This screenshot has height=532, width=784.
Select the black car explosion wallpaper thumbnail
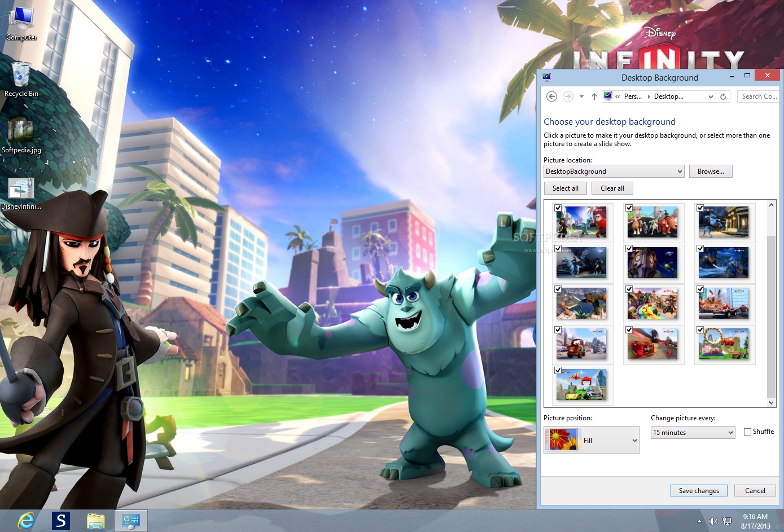(723, 304)
